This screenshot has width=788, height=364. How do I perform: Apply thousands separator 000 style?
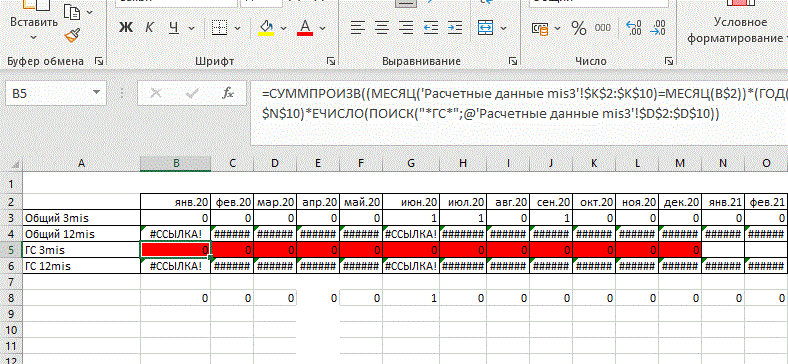pos(603,28)
